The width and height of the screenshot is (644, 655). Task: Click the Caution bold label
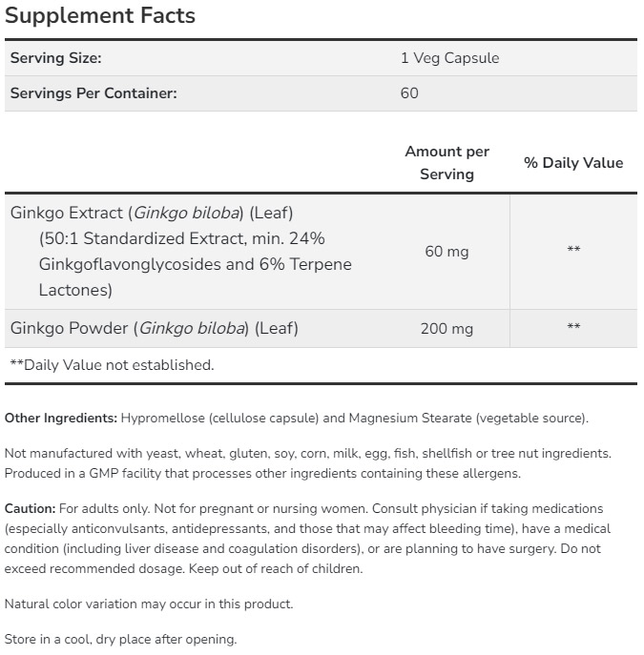tap(31, 509)
